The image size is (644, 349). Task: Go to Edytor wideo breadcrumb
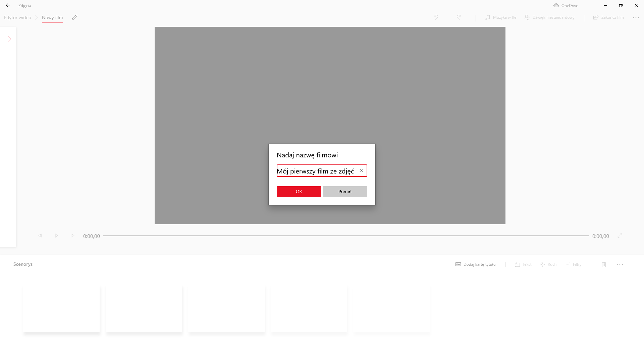[17, 17]
